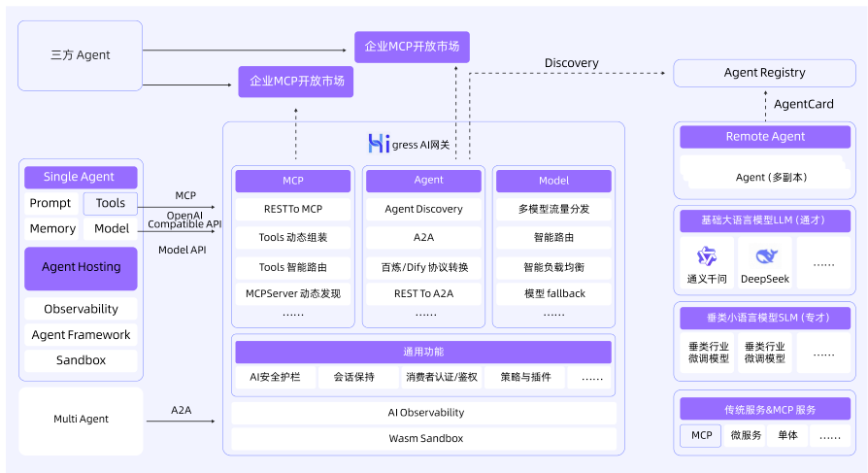Click the Agent Registry box
The width and height of the screenshot is (868, 473).
764,73
